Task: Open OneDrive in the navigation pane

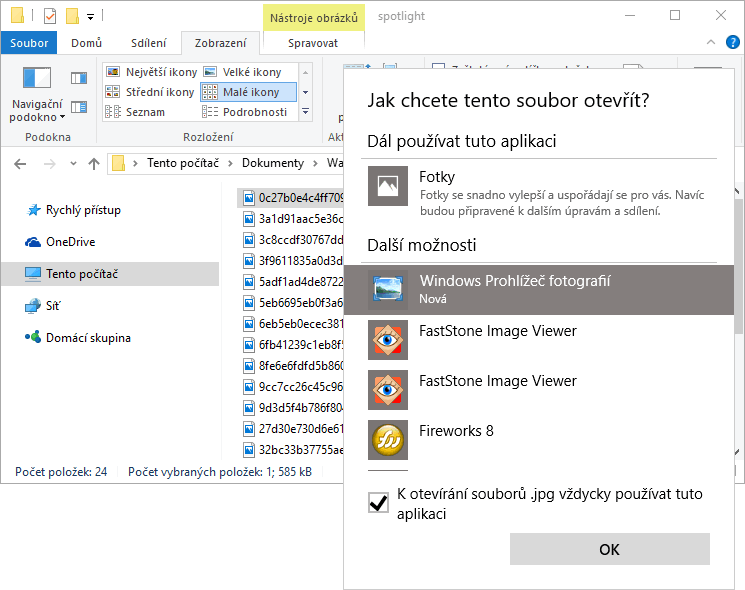Action: point(69,242)
